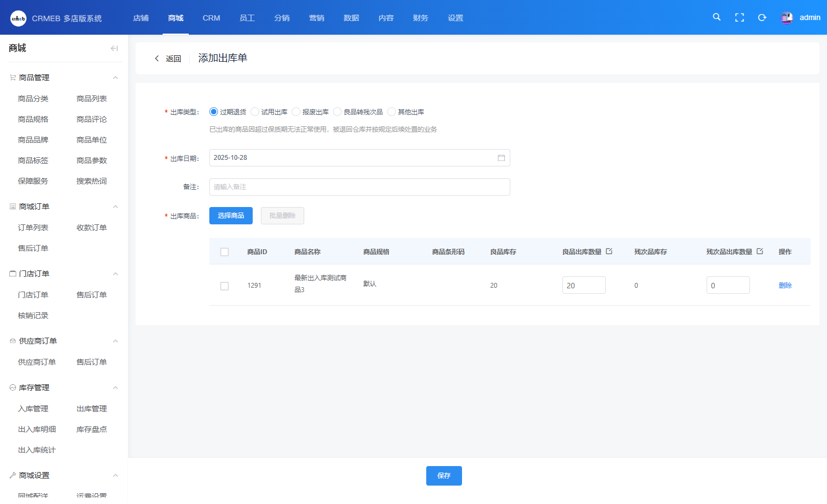Click edit icon beside 良品出库数量 header
This screenshot has height=504, width=827.
(609, 251)
